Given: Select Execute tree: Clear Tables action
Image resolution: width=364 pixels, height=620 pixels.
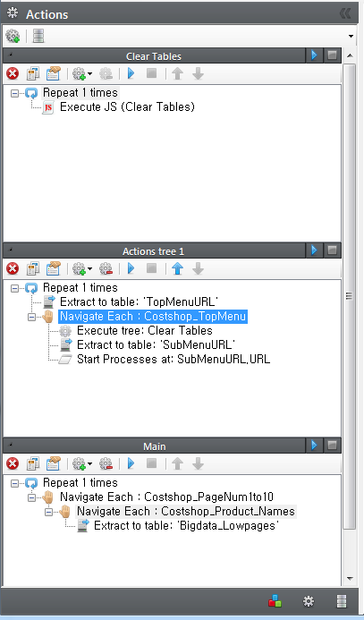Looking at the screenshot, I should (x=145, y=330).
